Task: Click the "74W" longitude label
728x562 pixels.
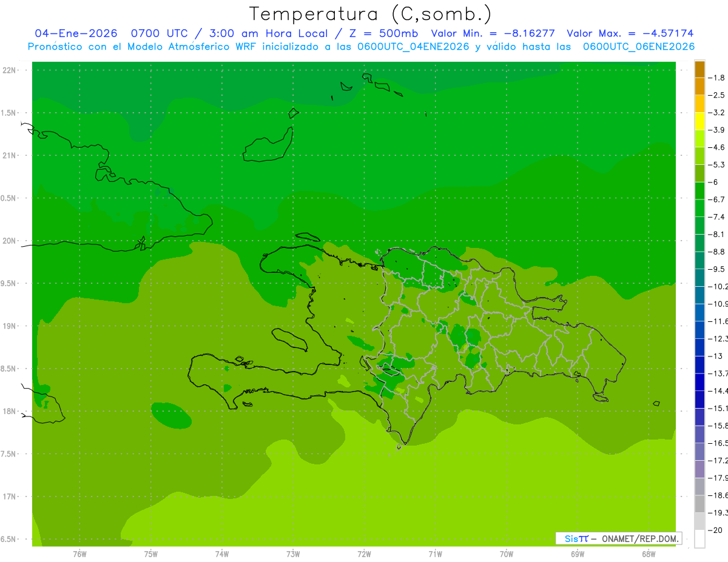Action: pyautogui.click(x=222, y=554)
